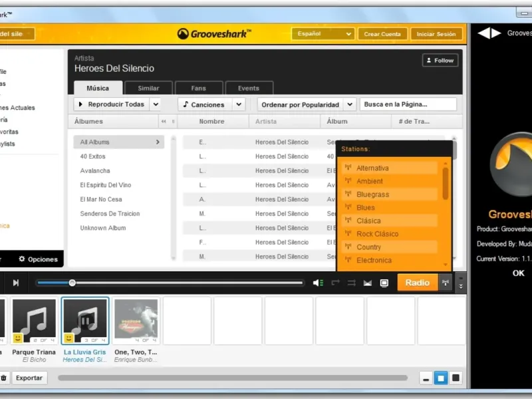Set queue to large size icon
Viewport: 532px width, 399px height.
click(x=456, y=378)
